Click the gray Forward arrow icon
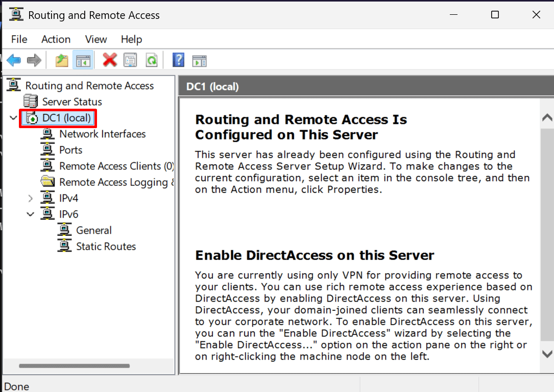 click(34, 60)
